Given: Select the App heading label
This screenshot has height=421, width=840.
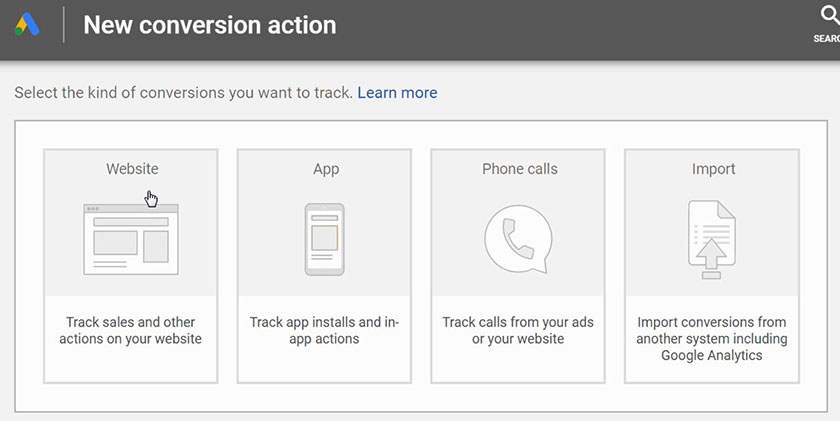Looking at the screenshot, I should pyautogui.click(x=326, y=169).
